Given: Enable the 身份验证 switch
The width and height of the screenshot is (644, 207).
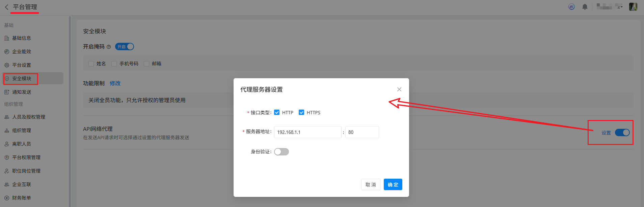Looking at the screenshot, I should point(281,152).
